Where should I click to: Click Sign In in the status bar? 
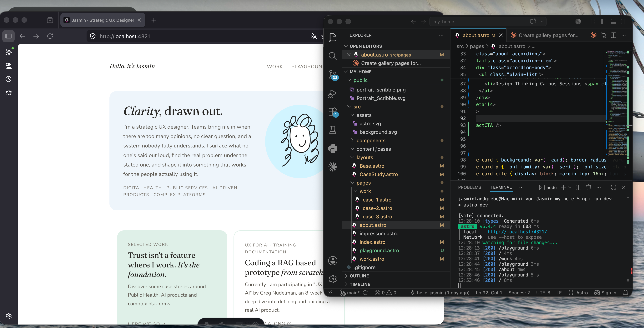(x=605, y=293)
